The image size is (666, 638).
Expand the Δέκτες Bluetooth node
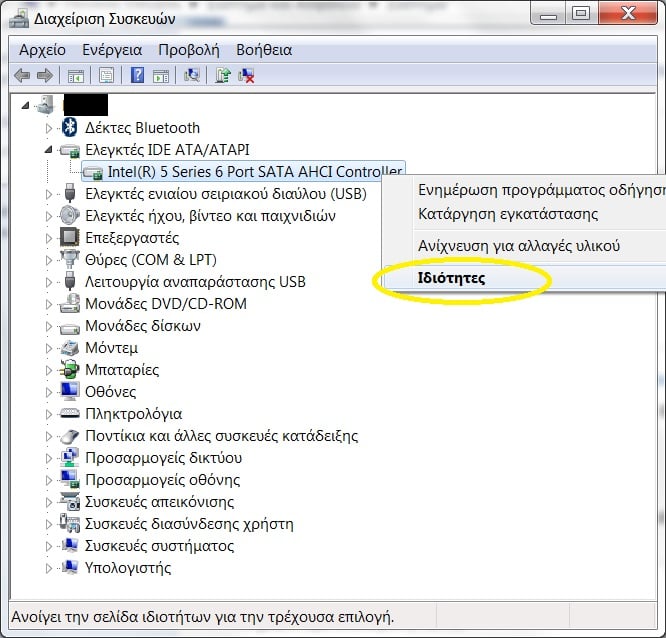[49, 128]
